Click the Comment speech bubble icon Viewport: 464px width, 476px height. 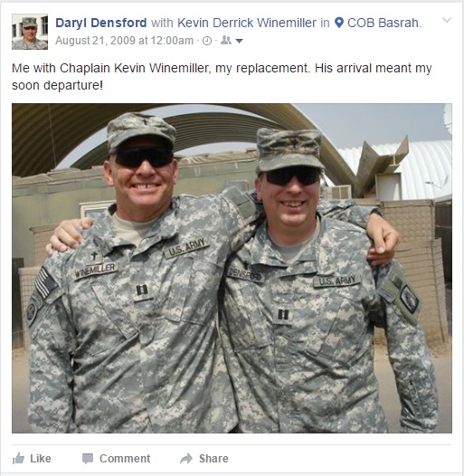click(88, 459)
